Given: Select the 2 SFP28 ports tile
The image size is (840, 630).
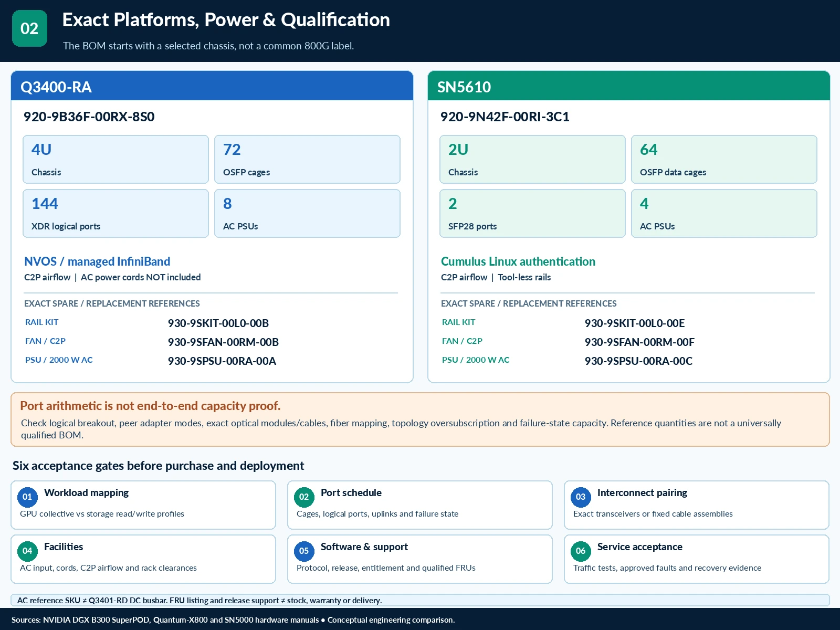Looking at the screenshot, I should click(x=532, y=214).
